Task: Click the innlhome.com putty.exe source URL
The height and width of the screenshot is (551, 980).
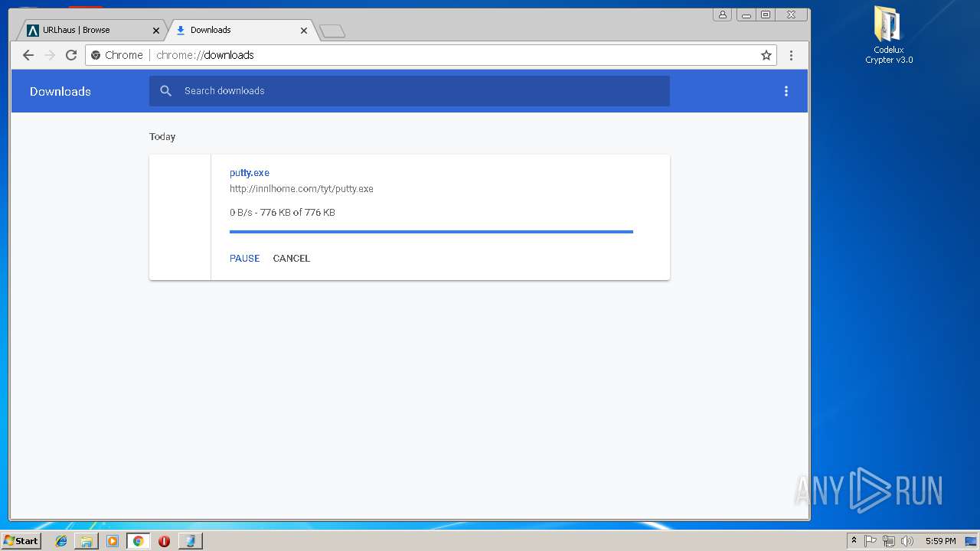Action: [302, 189]
